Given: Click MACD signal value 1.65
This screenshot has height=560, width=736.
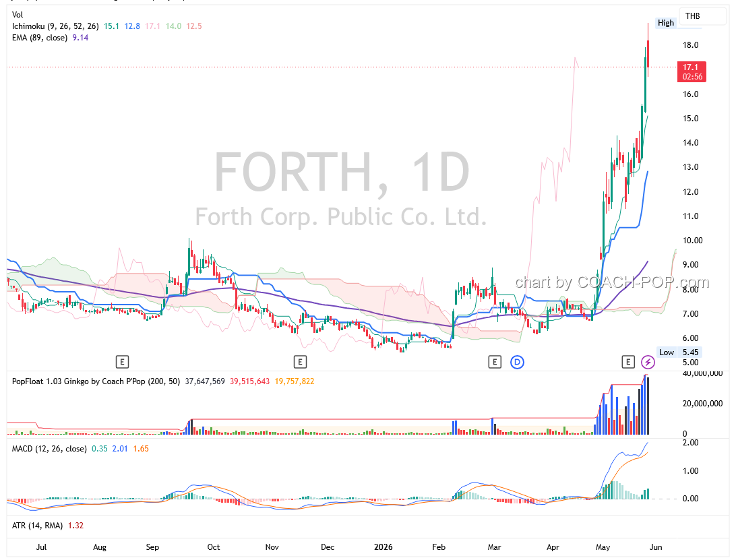Looking at the screenshot, I should coord(141,449).
